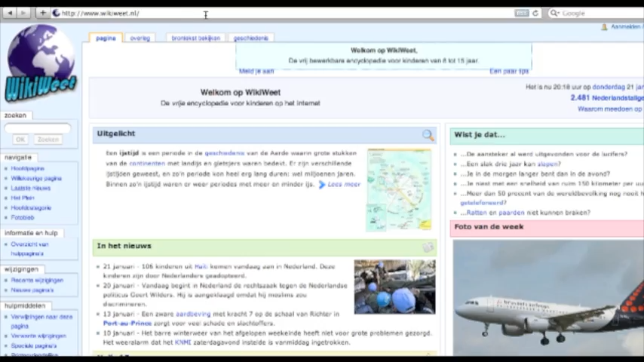Follow the paarden link

[511, 213]
